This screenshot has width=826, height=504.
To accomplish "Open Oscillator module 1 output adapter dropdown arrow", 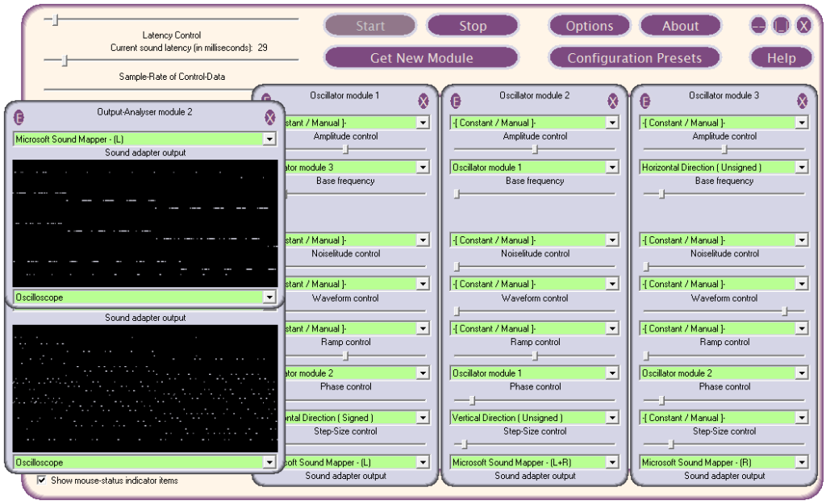I will coord(423,462).
